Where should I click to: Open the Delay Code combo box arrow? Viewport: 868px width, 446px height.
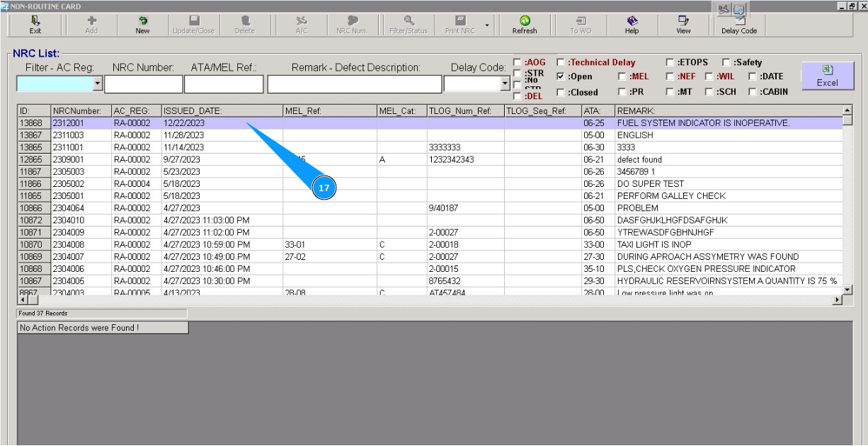pyautogui.click(x=506, y=84)
